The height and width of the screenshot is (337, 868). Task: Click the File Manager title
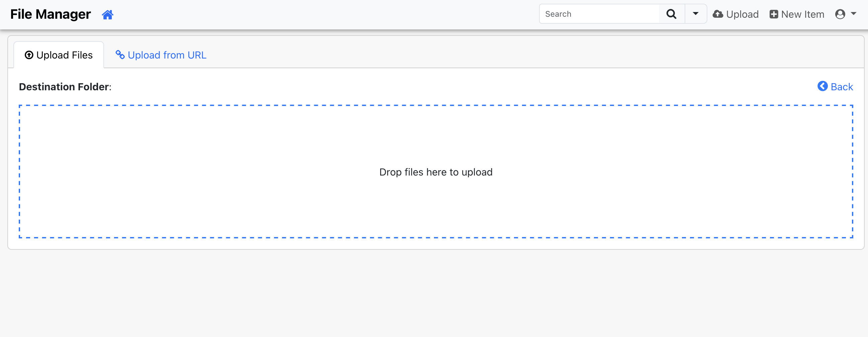(x=51, y=14)
